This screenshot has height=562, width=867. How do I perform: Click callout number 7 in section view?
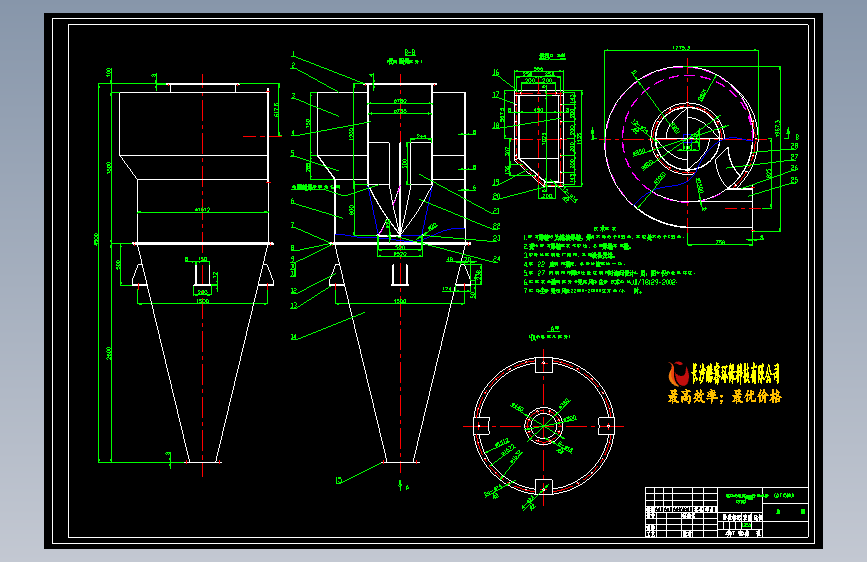pos(293,225)
